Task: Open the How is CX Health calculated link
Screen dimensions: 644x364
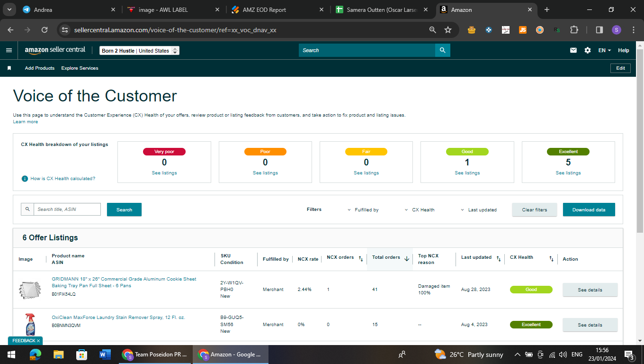Action: coord(63,179)
